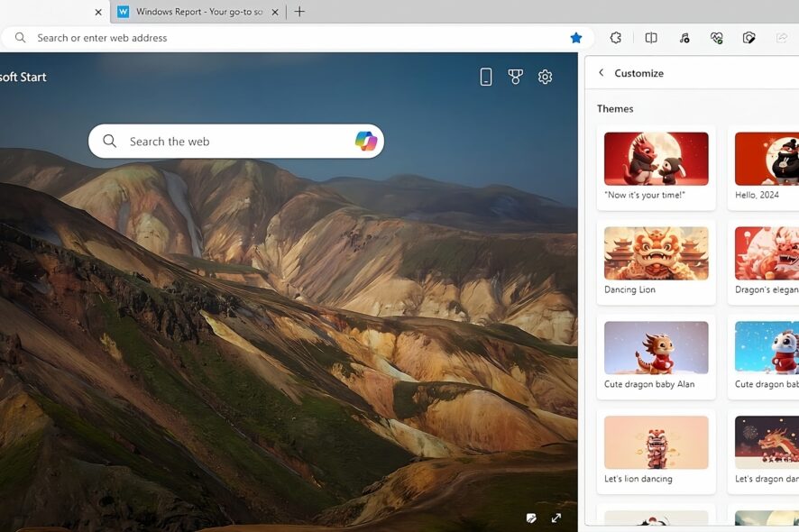
Task: Open a new tab with plus button
Action: coord(299,12)
